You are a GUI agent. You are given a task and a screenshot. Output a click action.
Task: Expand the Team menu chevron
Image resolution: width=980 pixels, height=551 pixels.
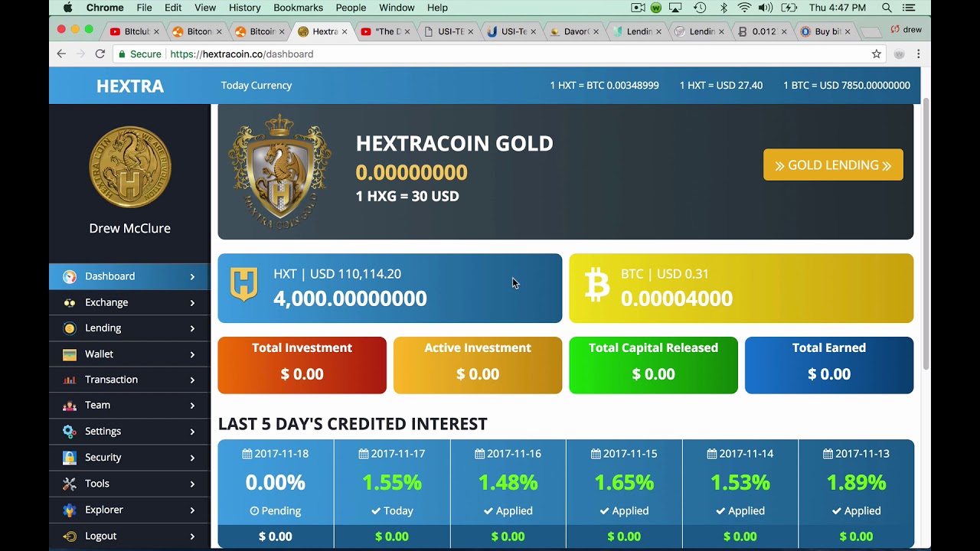point(192,406)
